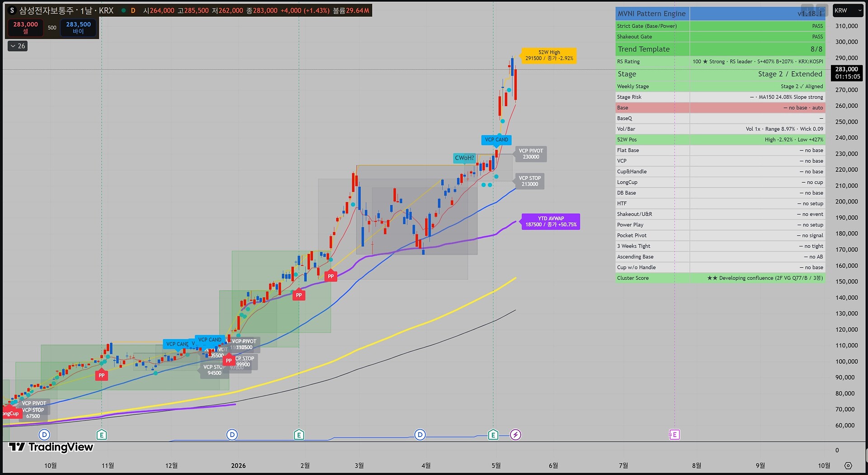Click the YTD AVWAP purple label
This screenshot has width=868, height=475.
click(x=551, y=221)
